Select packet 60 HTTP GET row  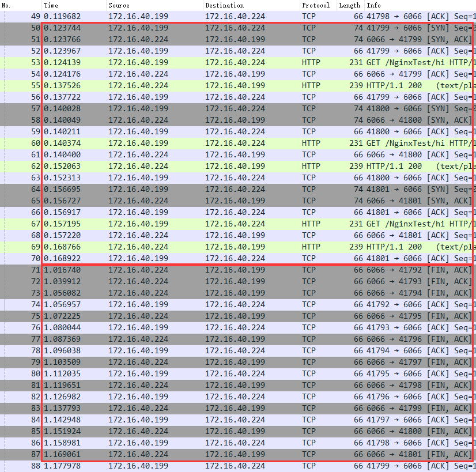pos(238,144)
